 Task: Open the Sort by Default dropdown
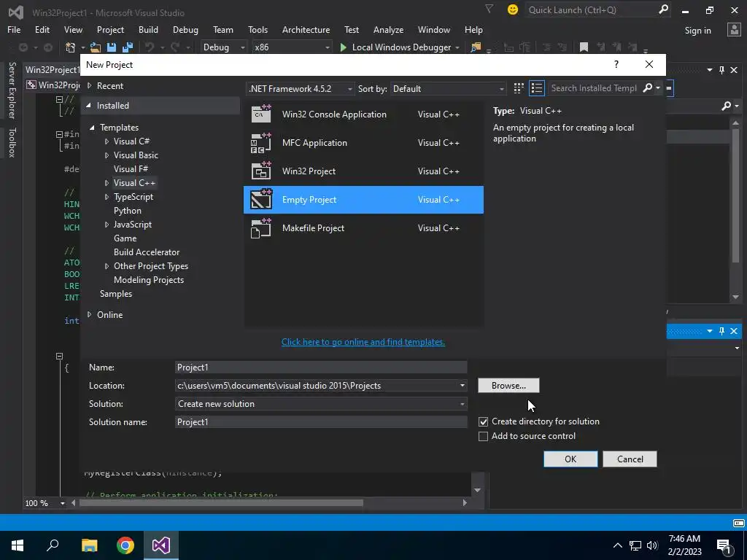pos(448,88)
